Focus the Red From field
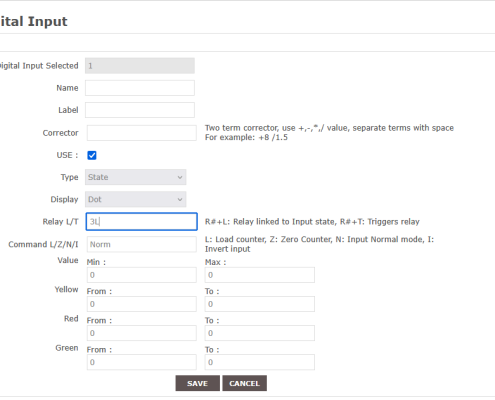The height and width of the screenshot is (400, 495). click(142, 333)
